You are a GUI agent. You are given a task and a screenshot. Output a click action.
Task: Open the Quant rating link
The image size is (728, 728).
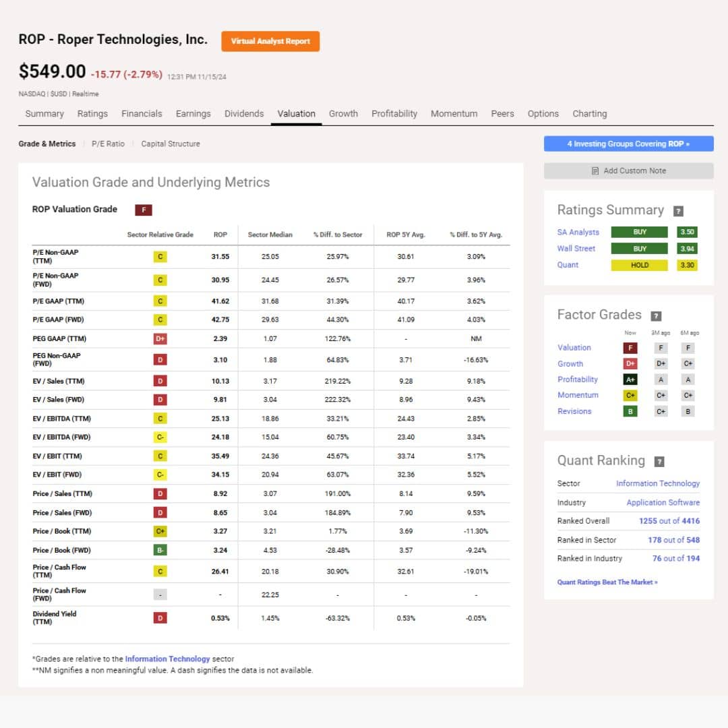click(568, 265)
